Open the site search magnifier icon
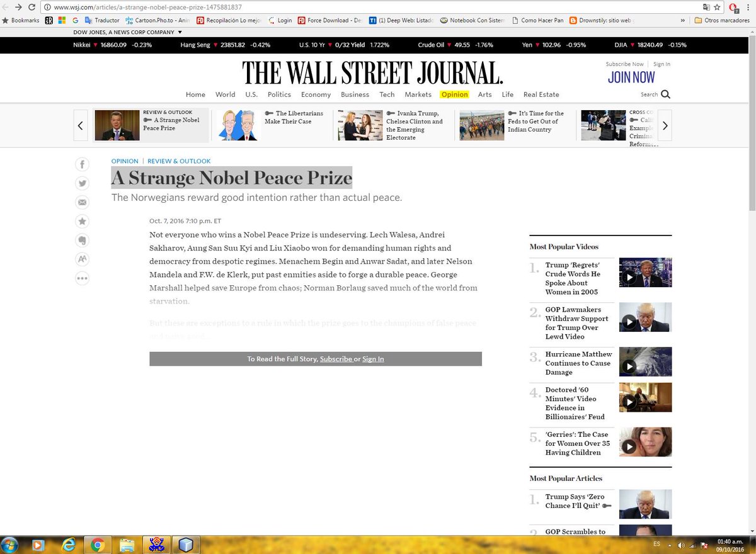 (x=665, y=94)
